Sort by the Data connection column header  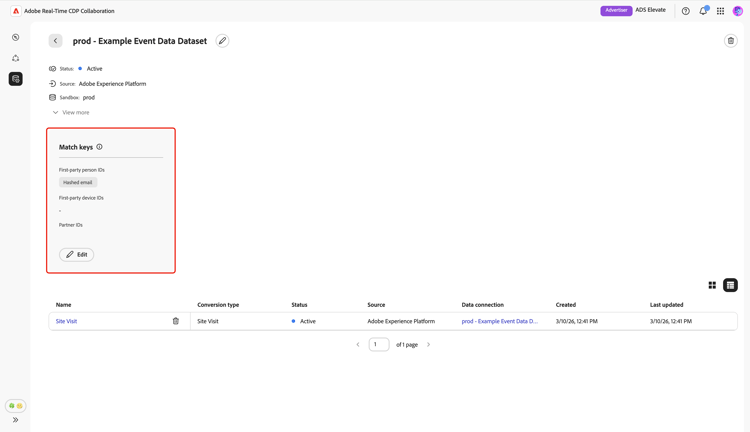[x=483, y=305]
